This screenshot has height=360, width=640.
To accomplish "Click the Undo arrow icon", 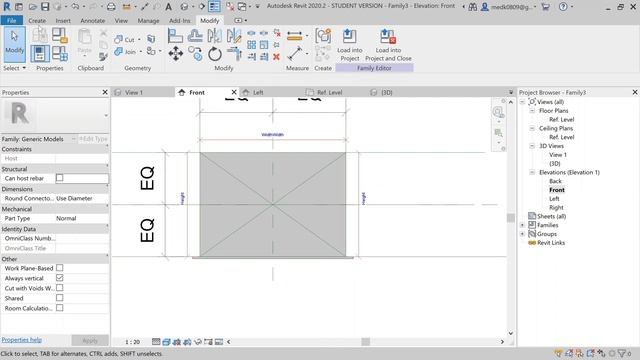I will (x=75, y=7).
